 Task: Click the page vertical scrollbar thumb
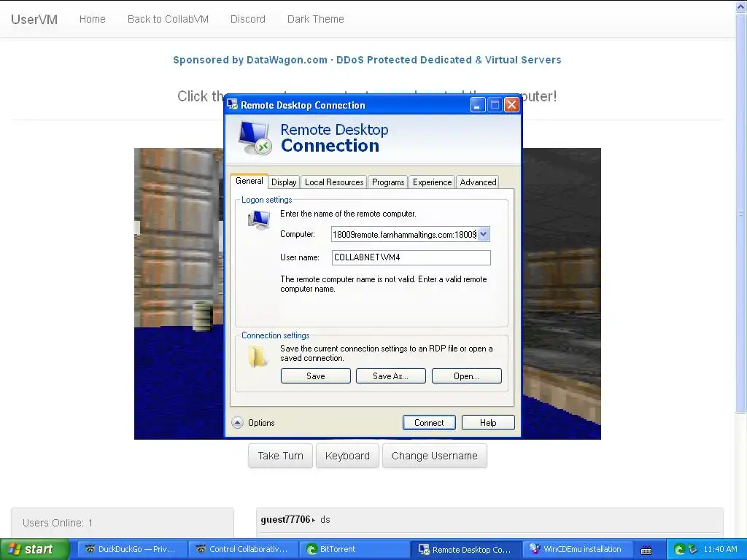click(x=741, y=212)
